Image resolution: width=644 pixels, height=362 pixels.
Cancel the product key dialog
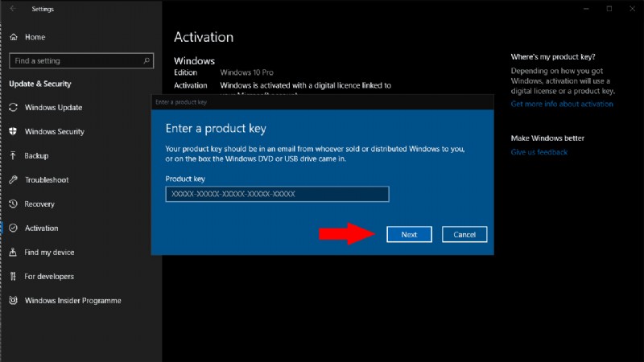coord(464,234)
